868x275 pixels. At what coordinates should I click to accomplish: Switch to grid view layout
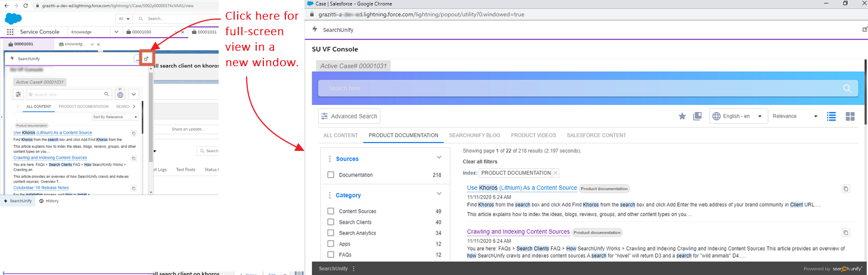click(850, 116)
